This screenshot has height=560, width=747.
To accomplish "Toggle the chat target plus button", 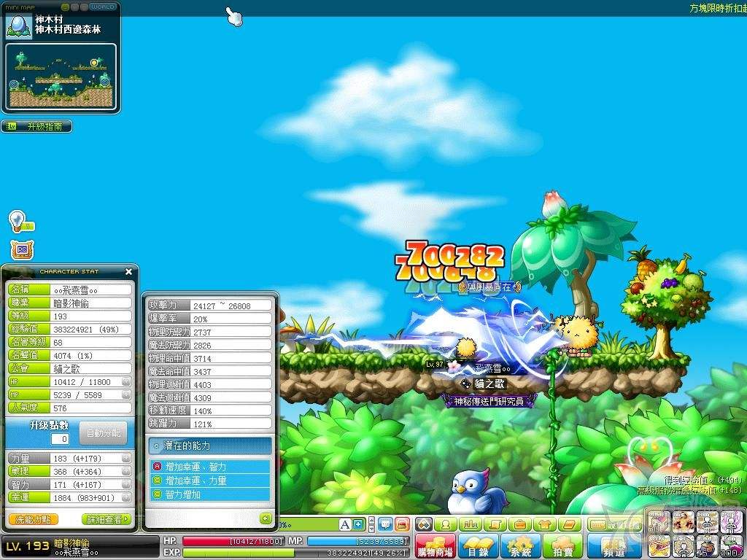I will (x=358, y=524).
